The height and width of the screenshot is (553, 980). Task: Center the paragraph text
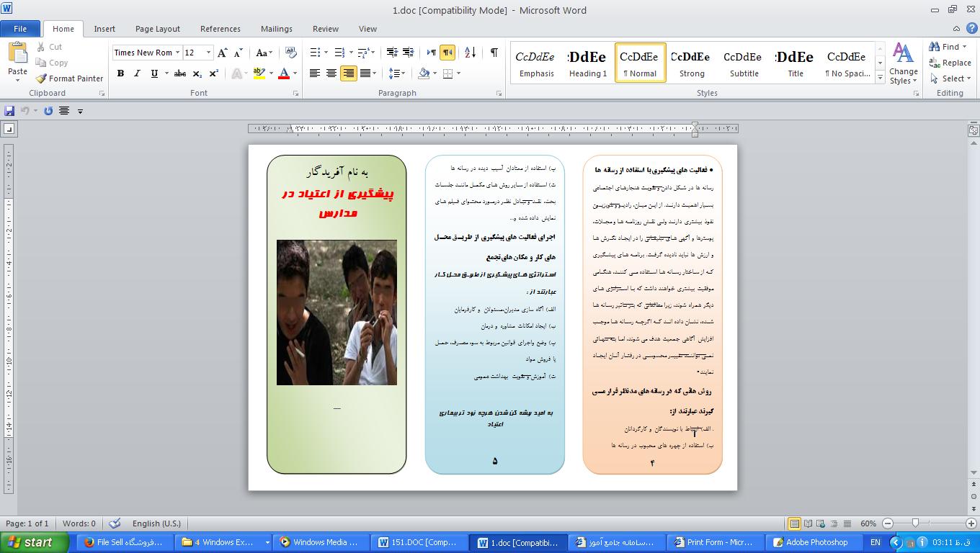331,73
